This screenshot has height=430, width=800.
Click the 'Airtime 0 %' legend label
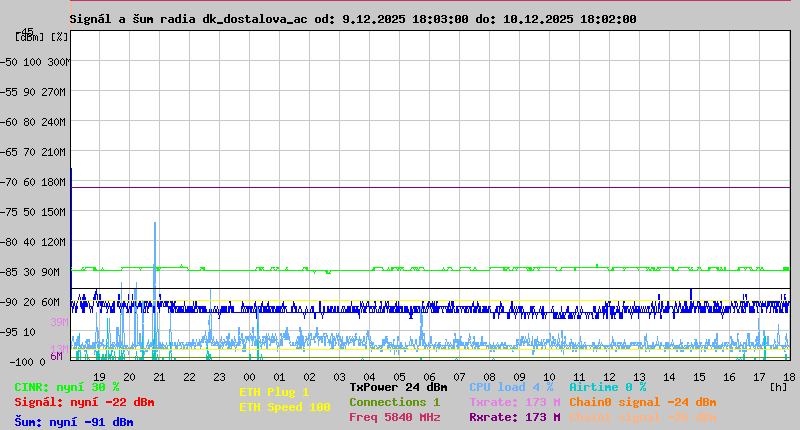[608, 387]
